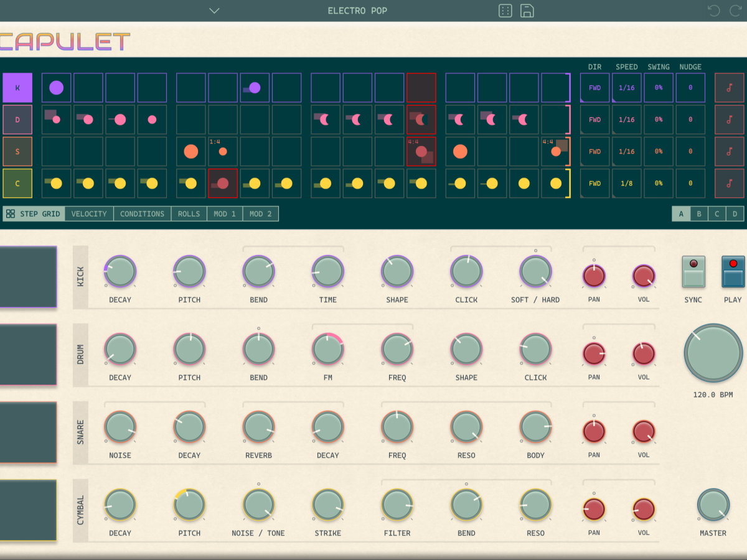
Task: Switch to the VELOCITY tab
Action: [x=89, y=214]
